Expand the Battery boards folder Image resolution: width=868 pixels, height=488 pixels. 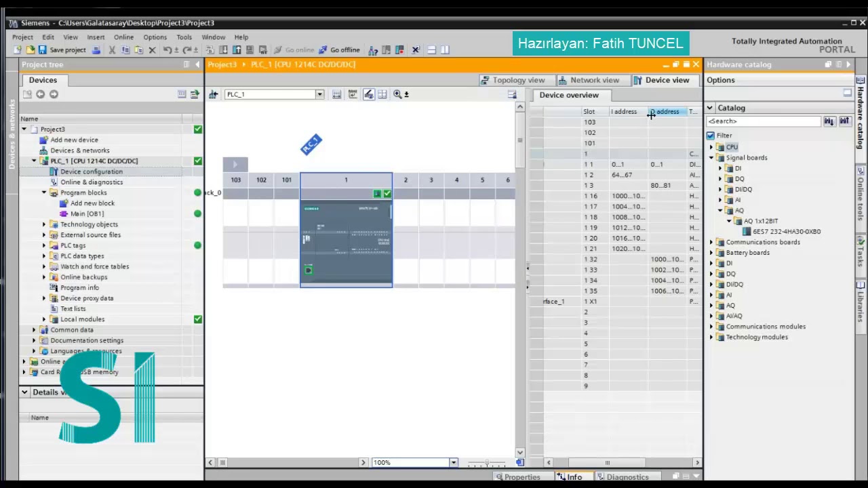[x=712, y=253]
